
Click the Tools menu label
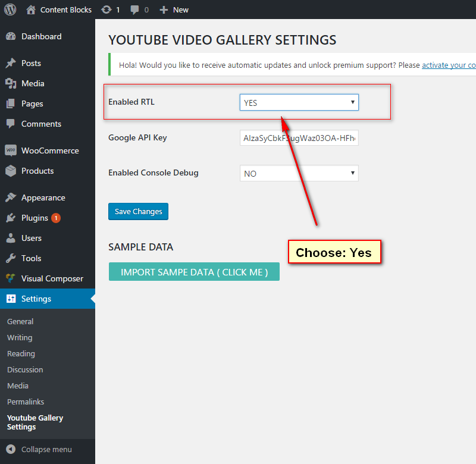click(x=32, y=258)
